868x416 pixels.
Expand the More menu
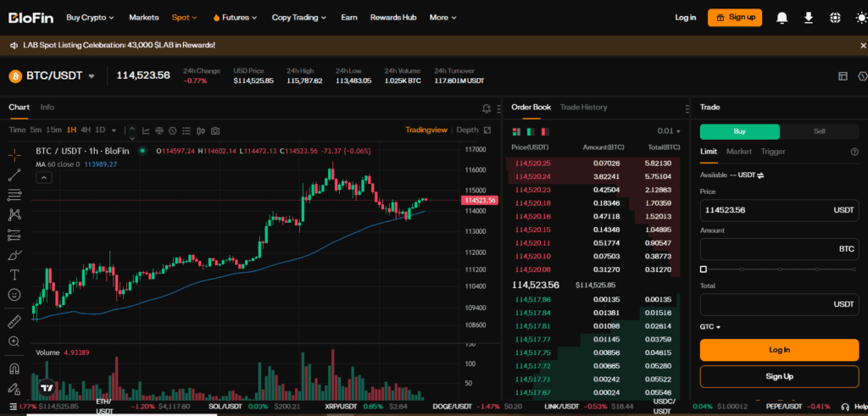tap(442, 18)
